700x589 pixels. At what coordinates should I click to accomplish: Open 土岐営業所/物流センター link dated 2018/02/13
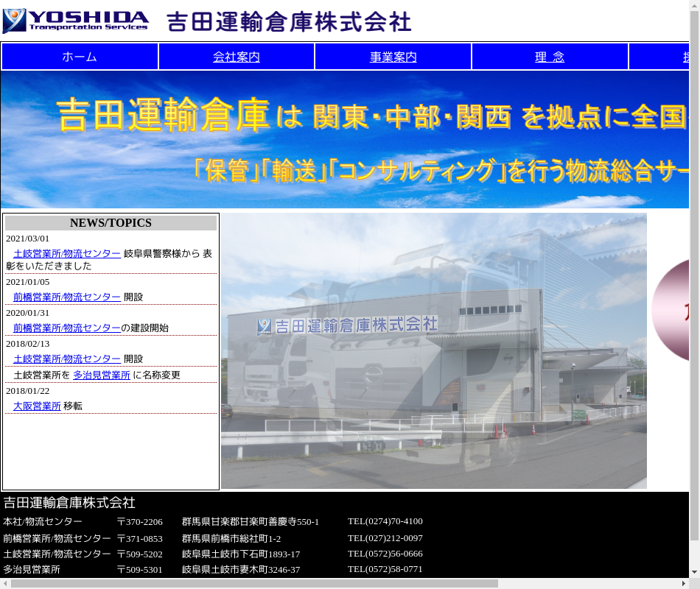pos(67,359)
